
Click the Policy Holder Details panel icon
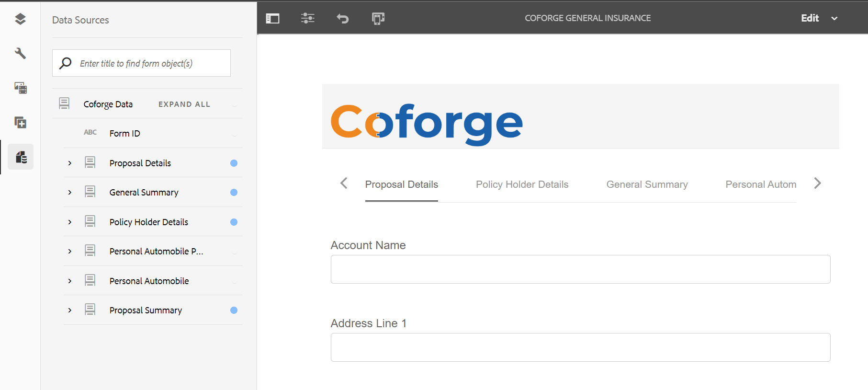click(90, 221)
